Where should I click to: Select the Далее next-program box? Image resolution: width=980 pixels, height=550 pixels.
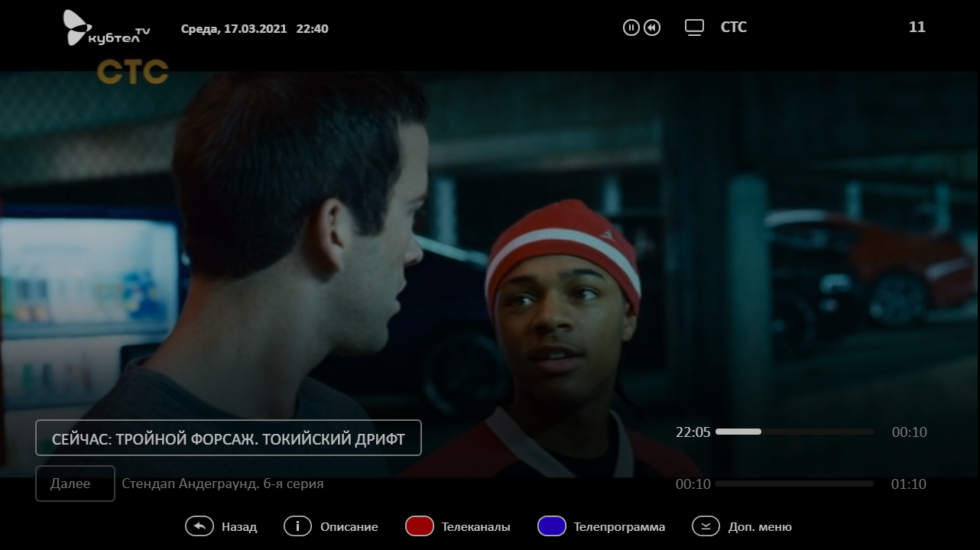(x=75, y=484)
